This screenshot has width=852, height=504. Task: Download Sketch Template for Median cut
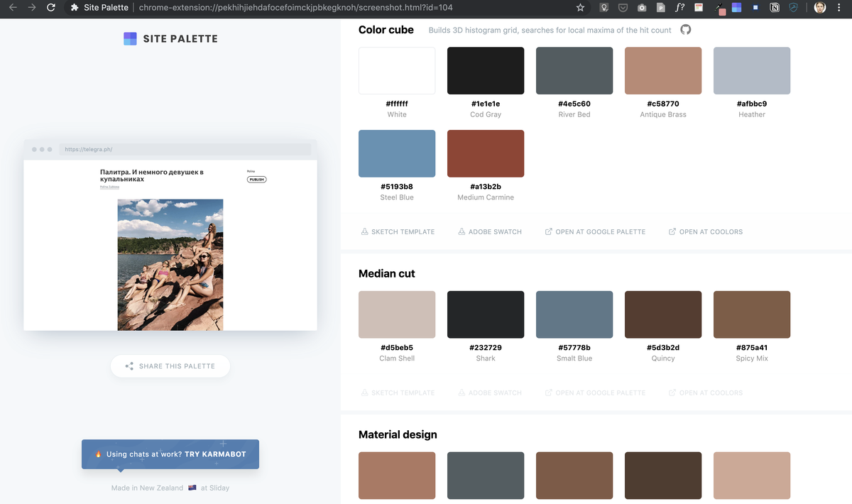click(398, 393)
